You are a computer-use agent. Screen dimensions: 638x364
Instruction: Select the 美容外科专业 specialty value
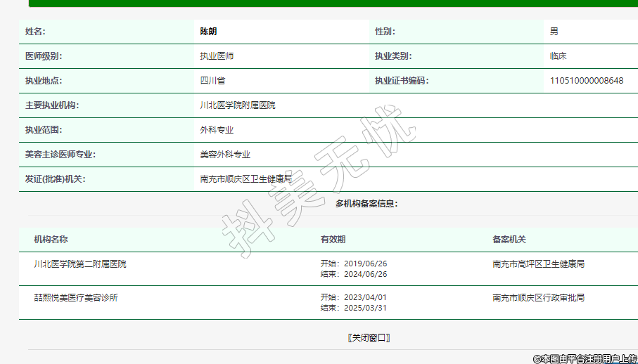pos(225,155)
